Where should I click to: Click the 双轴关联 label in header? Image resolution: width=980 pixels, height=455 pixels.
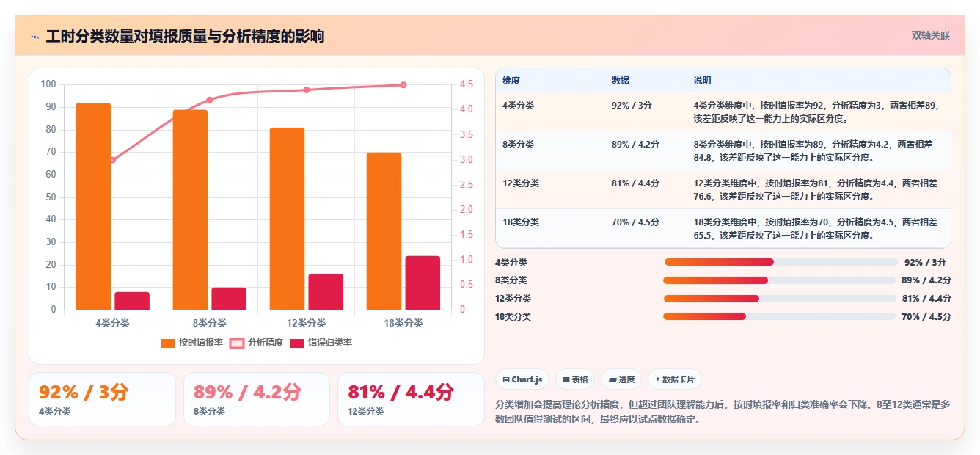click(x=931, y=36)
